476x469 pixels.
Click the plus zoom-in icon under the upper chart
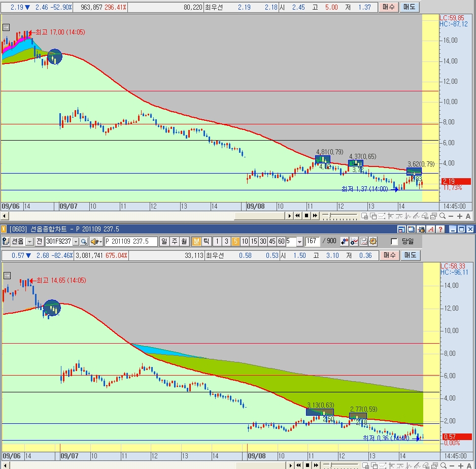tap(459, 216)
